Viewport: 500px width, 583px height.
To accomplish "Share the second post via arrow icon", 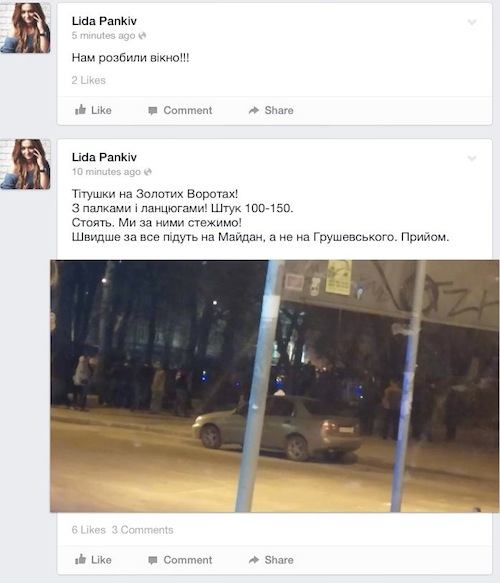I will coord(254,560).
